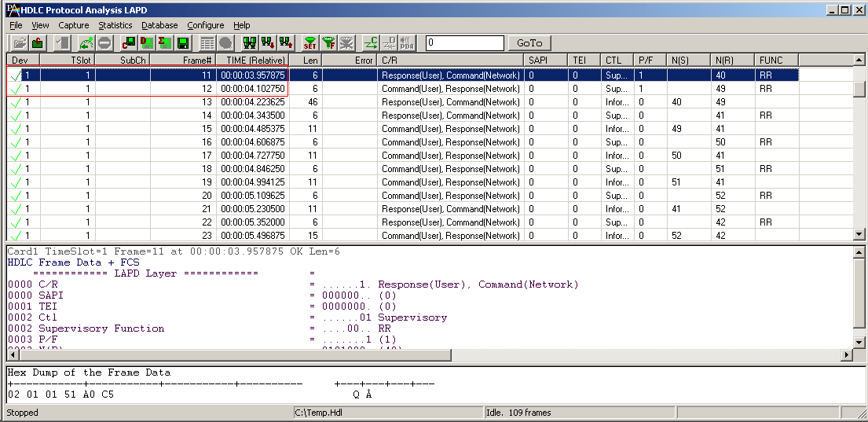Image resolution: width=868 pixels, height=422 pixels.
Task: Click the green check mark in frame 16 row
Action: (x=16, y=142)
